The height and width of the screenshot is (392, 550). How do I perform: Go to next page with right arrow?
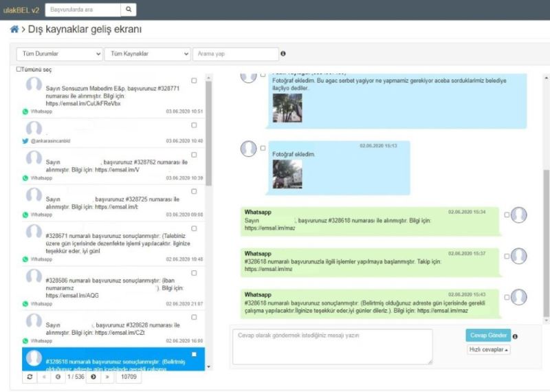93,377
